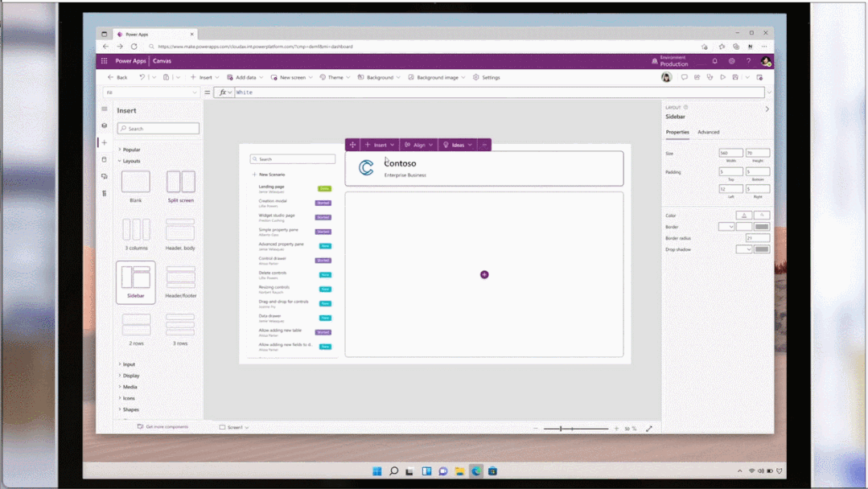868x489 pixels.
Task: Open the Windows Start button
Action: [377, 471]
